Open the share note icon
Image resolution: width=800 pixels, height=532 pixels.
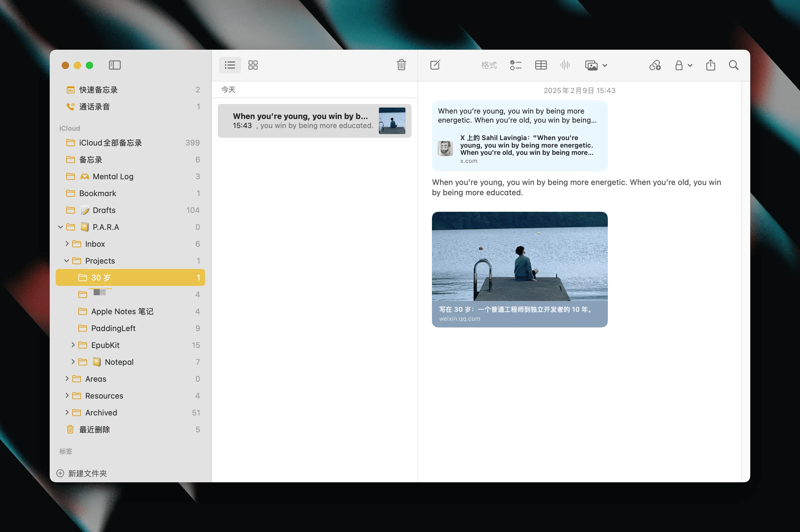tap(711, 65)
